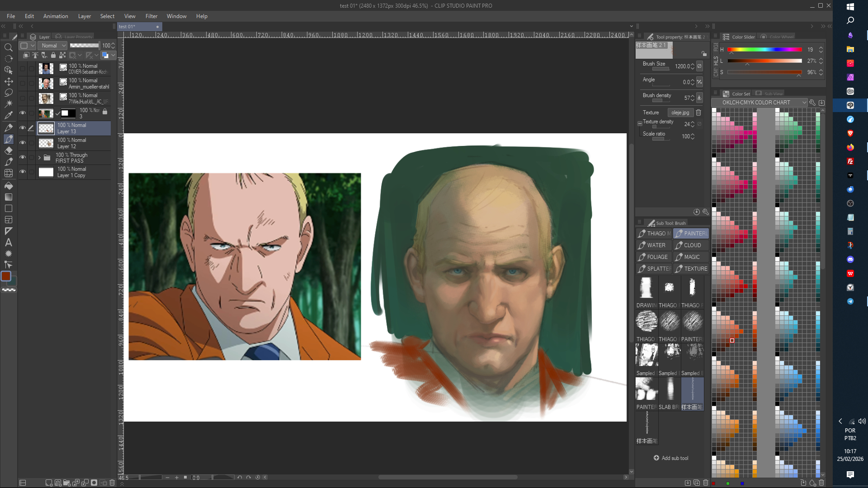Select the Eyedropper tool

[8, 115]
